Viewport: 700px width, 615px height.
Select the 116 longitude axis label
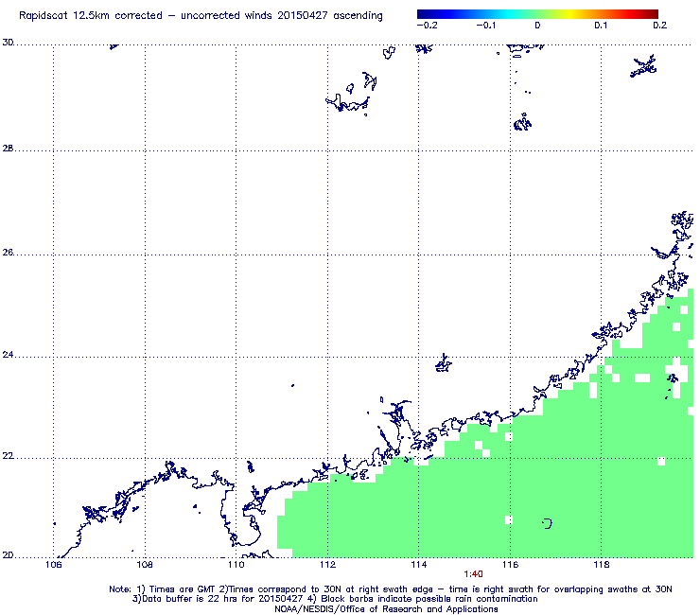click(x=510, y=565)
